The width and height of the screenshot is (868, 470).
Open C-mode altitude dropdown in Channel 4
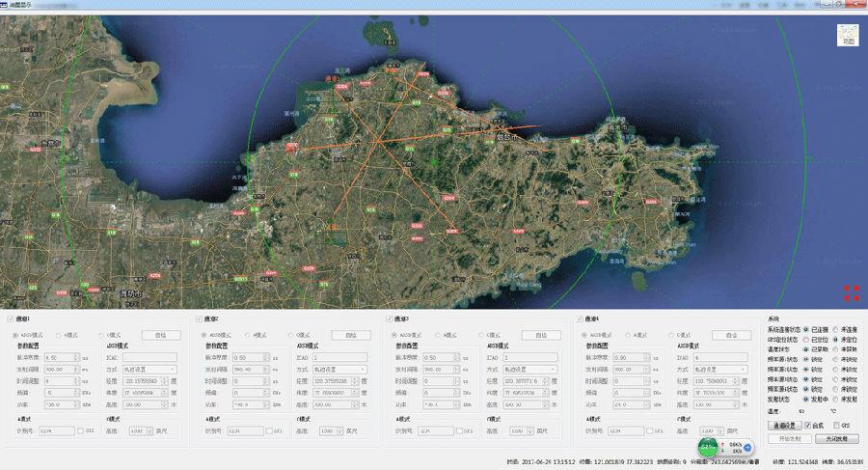tap(712, 430)
